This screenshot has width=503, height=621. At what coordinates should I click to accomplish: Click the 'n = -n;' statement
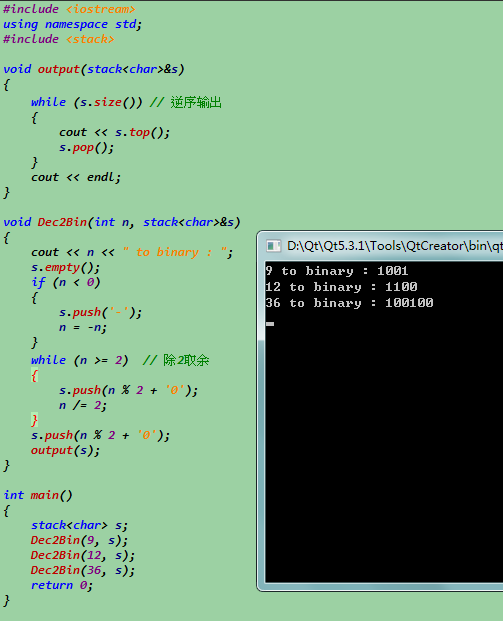tap(83, 327)
